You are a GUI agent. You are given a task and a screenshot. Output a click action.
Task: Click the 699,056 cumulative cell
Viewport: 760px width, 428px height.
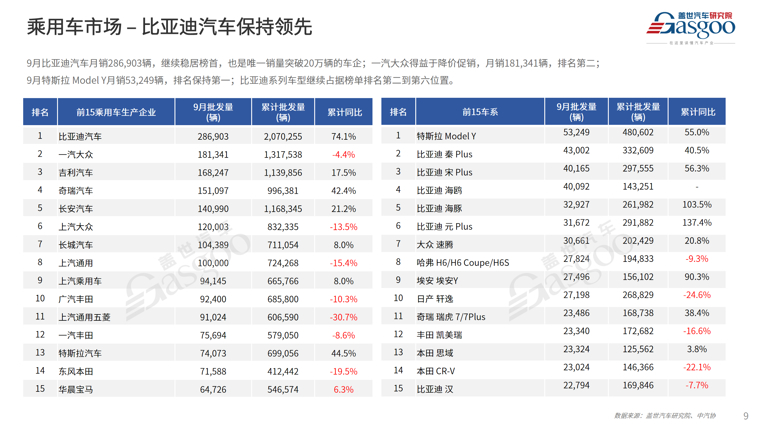[x=283, y=353]
